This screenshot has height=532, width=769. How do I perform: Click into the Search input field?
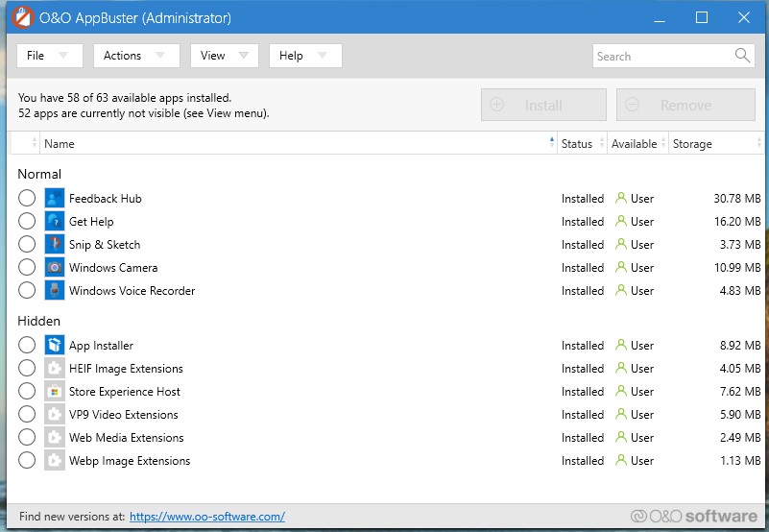pyautogui.click(x=662, y=56)
